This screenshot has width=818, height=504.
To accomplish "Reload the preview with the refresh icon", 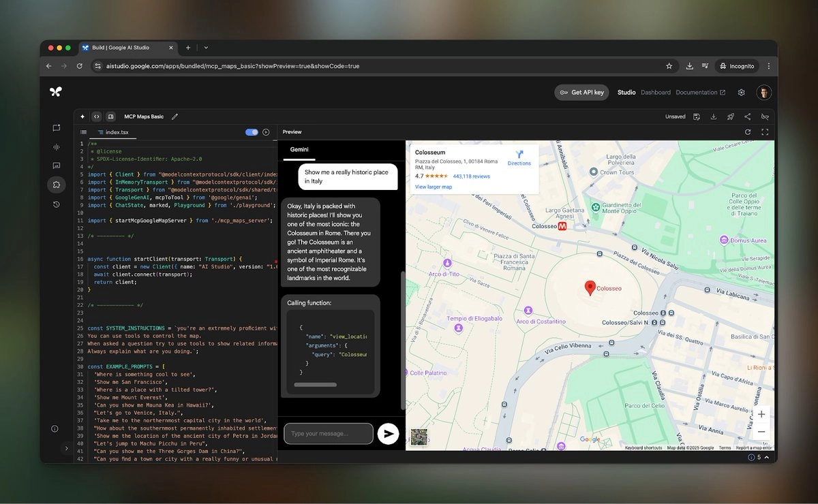I will coord(748,132).
